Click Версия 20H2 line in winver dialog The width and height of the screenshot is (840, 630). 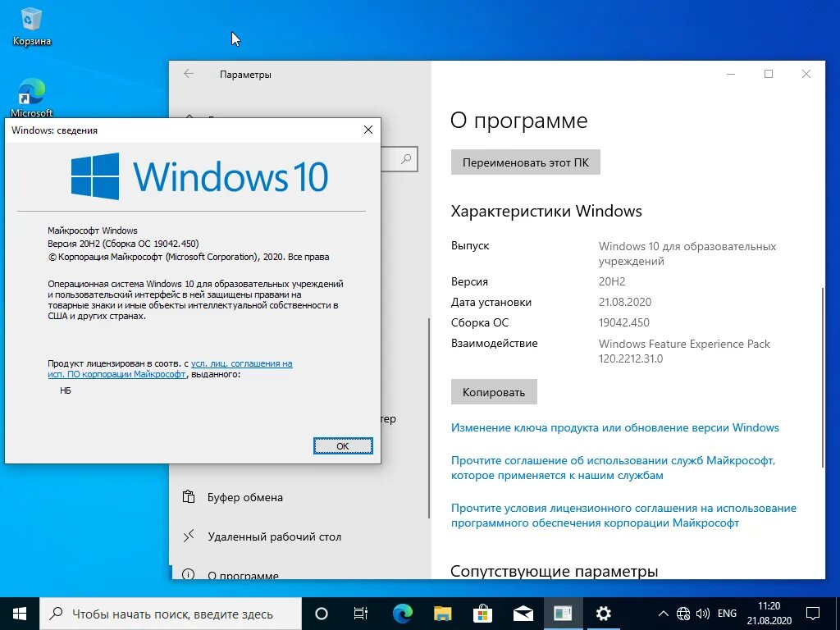coord(123,244)
